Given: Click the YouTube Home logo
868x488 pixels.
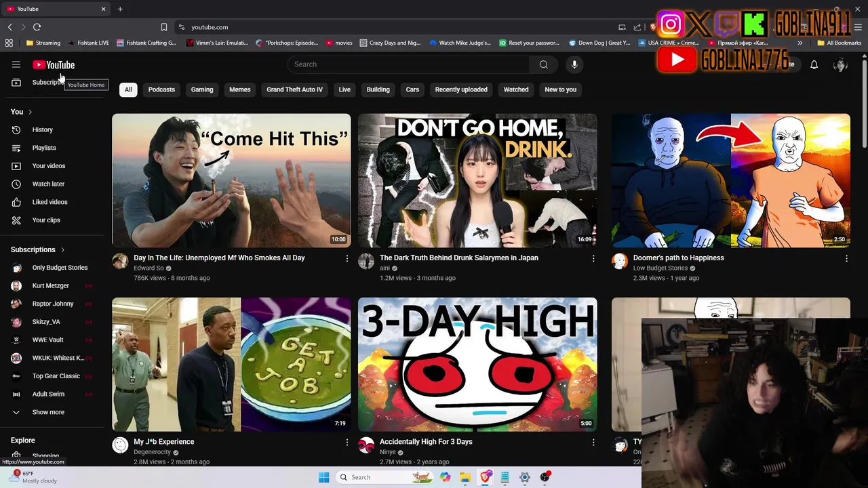Looking at the screenshot, I should (54, 64).
